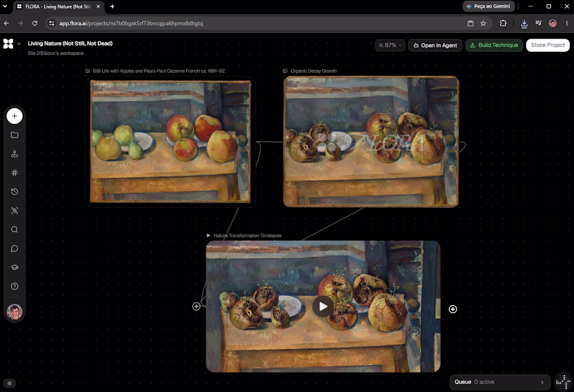Select the FLORA - Living Nature tab
The image size is (574, 392).
(x=58, y=7)
